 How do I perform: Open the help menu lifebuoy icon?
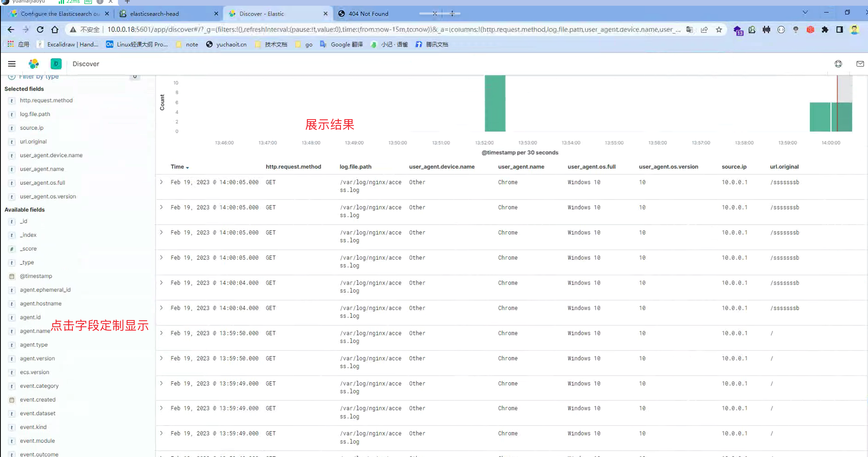click(838, 64)
